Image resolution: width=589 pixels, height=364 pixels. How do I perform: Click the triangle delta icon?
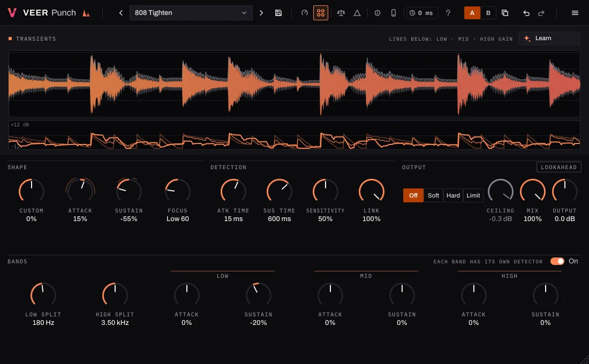(357, 13)
